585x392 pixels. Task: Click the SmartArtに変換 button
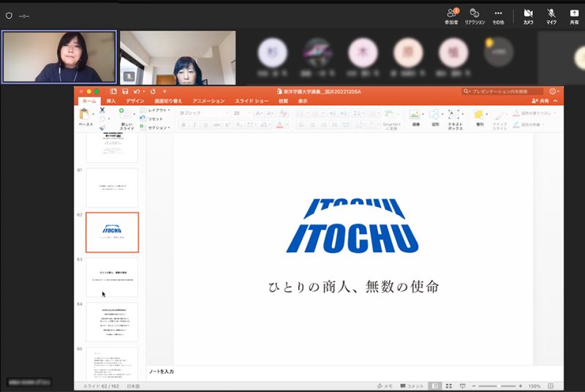click(391, 120)
